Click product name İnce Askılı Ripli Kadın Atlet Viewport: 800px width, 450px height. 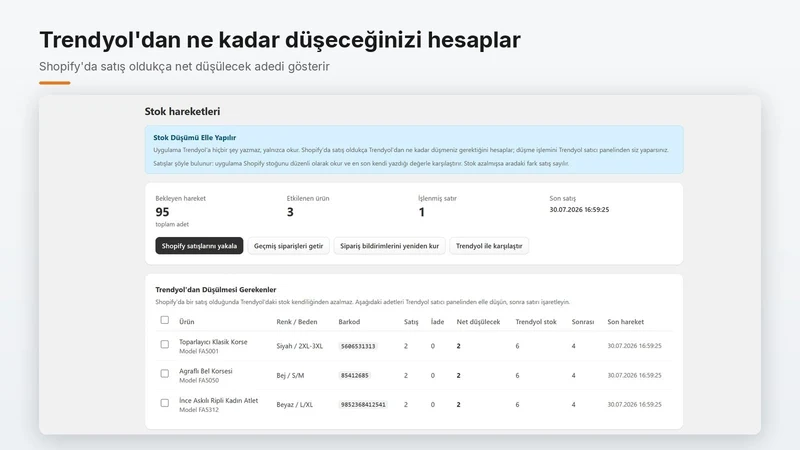218,401
